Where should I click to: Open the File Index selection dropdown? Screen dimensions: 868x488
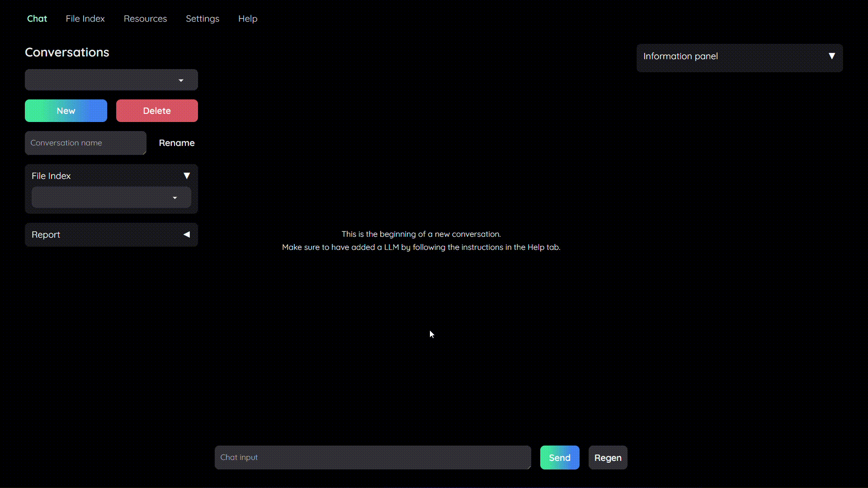tap(175, 198)
